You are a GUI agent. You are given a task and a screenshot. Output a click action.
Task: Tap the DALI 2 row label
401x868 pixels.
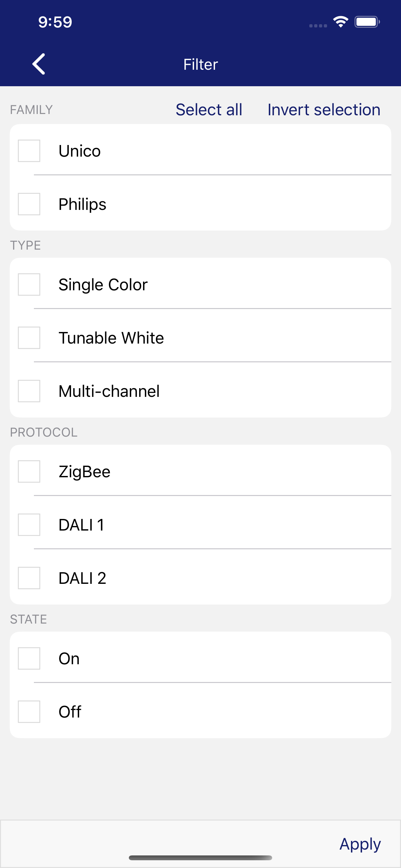[x=82, y=579]
